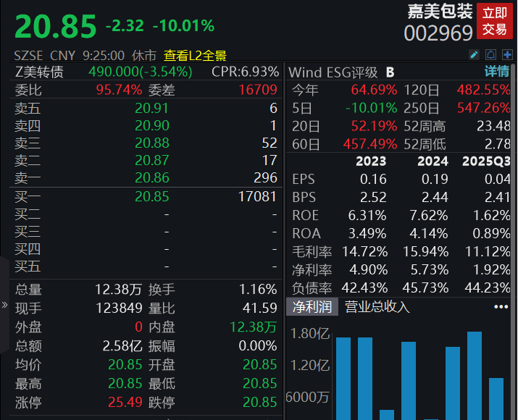The height and width of the screenshot is (420, 518).
Task: Select the 卖一 price 20.86
Action: [x=151, y=177]
